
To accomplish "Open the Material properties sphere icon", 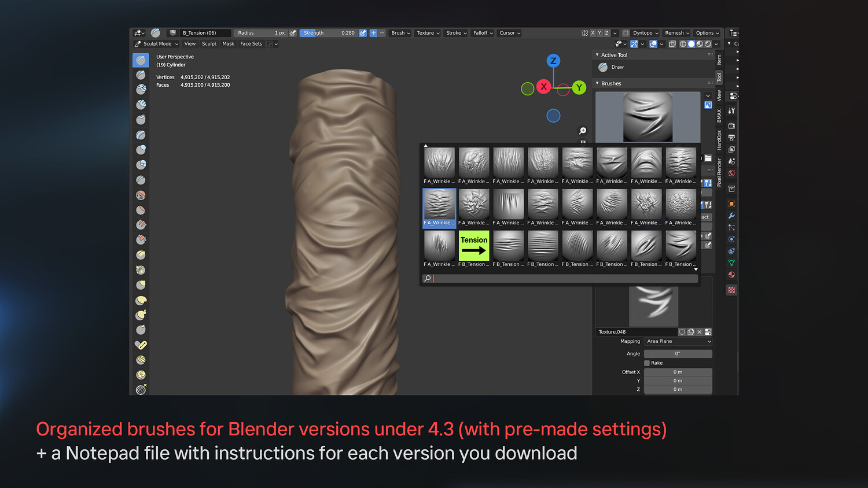I will tap(731, 275).
